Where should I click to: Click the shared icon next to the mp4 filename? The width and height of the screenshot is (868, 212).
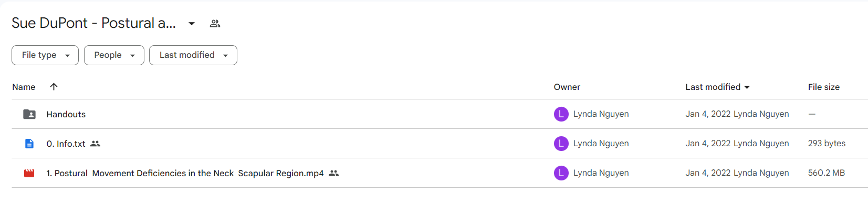click(x=333, y=173)
